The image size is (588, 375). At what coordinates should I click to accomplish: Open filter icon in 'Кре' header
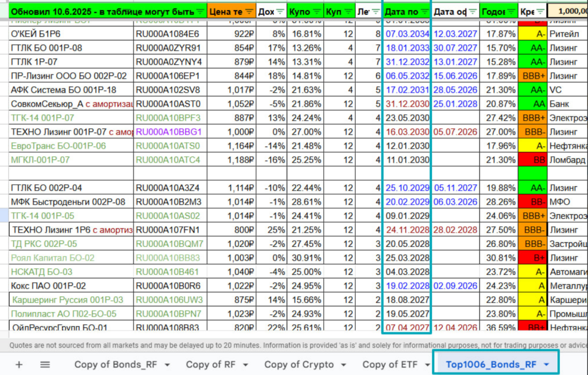[x=540, y=12]
